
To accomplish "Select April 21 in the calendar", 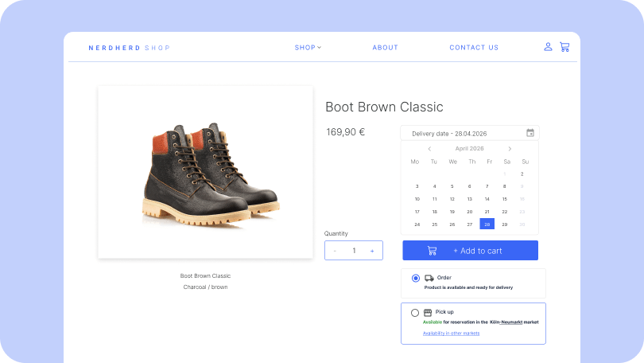I will point(487,212).
